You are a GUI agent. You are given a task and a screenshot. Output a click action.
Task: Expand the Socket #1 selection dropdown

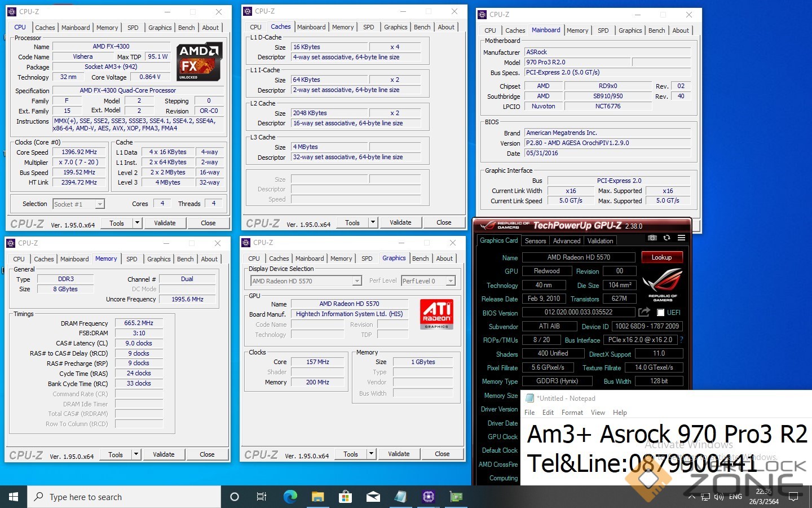pos(100,204)
